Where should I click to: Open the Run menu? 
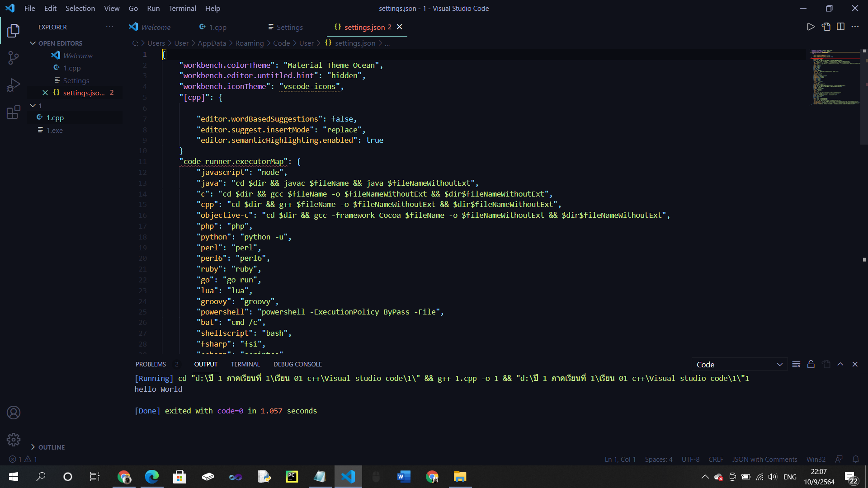(x=153, y=8)
